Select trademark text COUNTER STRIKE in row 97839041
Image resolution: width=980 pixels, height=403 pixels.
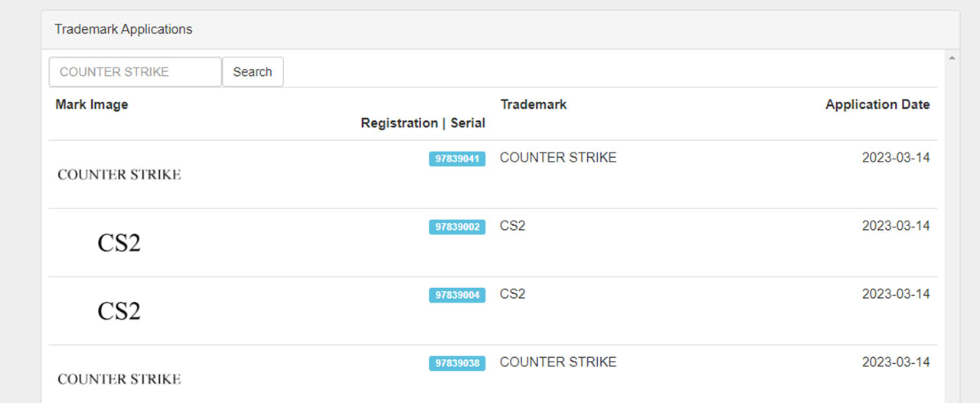click(558, 158)
